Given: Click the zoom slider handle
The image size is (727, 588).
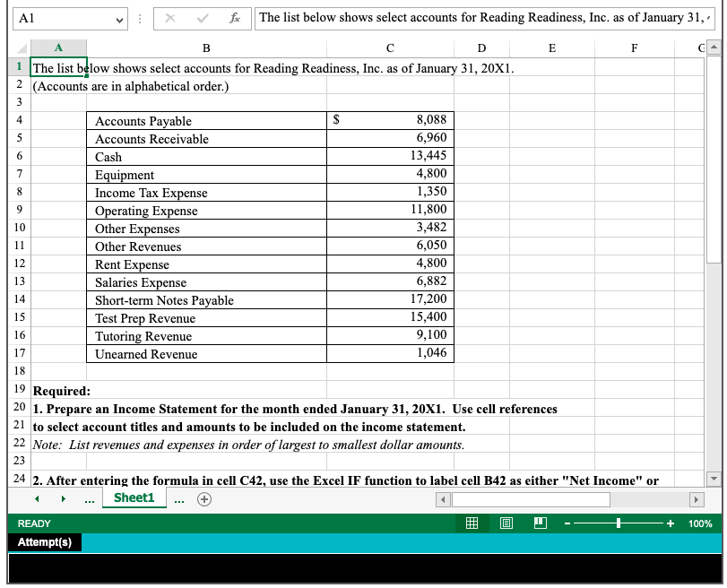Looking at the screenshot, I should coord(619,523).
